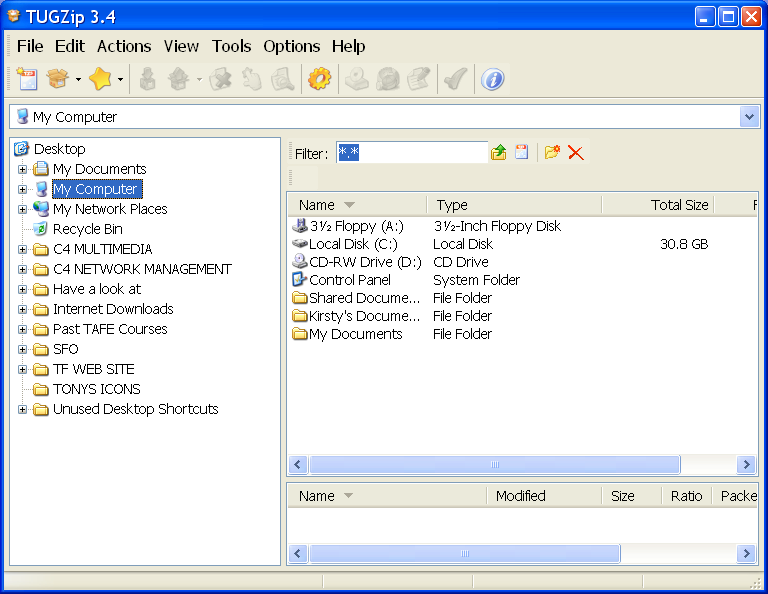Click the file list scroll right arrow
The width and height of the screenshot is (768, 594).
pos(746,464)
